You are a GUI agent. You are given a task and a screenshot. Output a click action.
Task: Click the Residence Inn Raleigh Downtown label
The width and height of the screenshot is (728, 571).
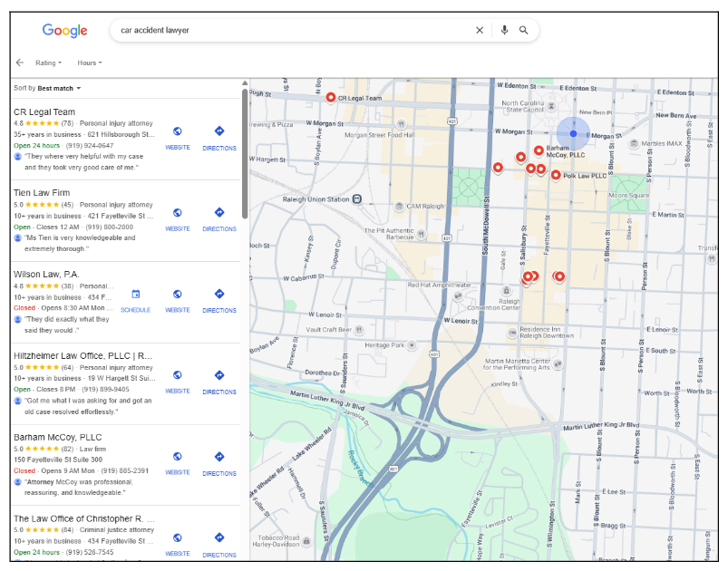tap(547, 333)
